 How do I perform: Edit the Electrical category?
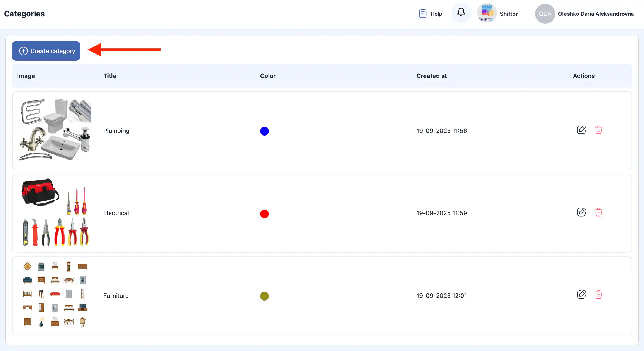581,212
